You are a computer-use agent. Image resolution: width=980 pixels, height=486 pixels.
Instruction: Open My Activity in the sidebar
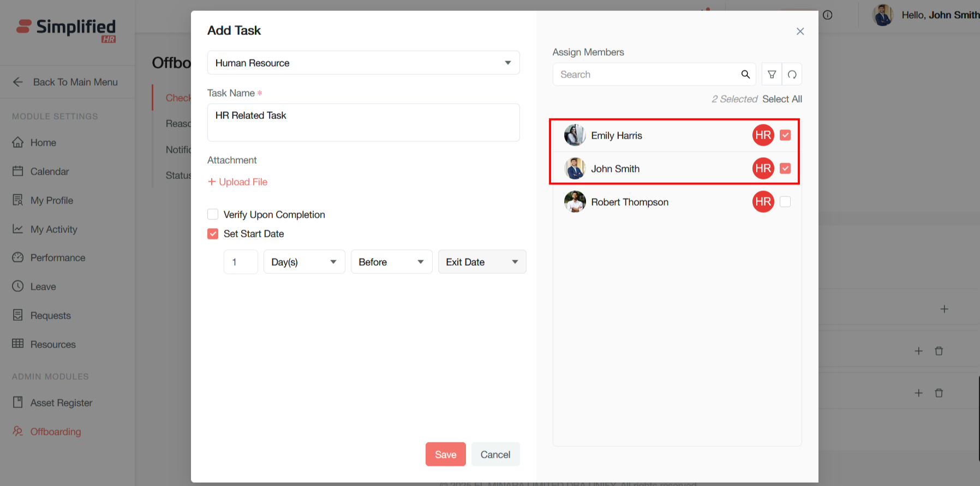53,229
